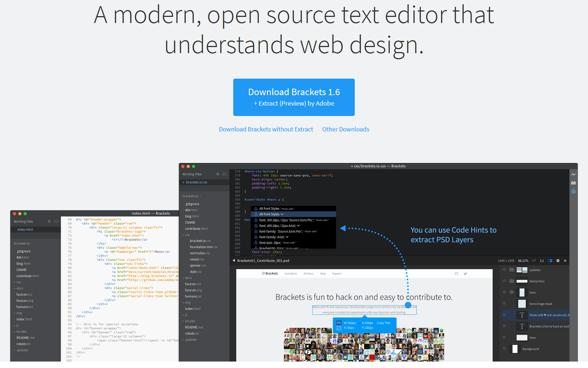This screenshot has width=588, height=368.
Task: Select README.md in the file tree
Action: pos(194,327)
